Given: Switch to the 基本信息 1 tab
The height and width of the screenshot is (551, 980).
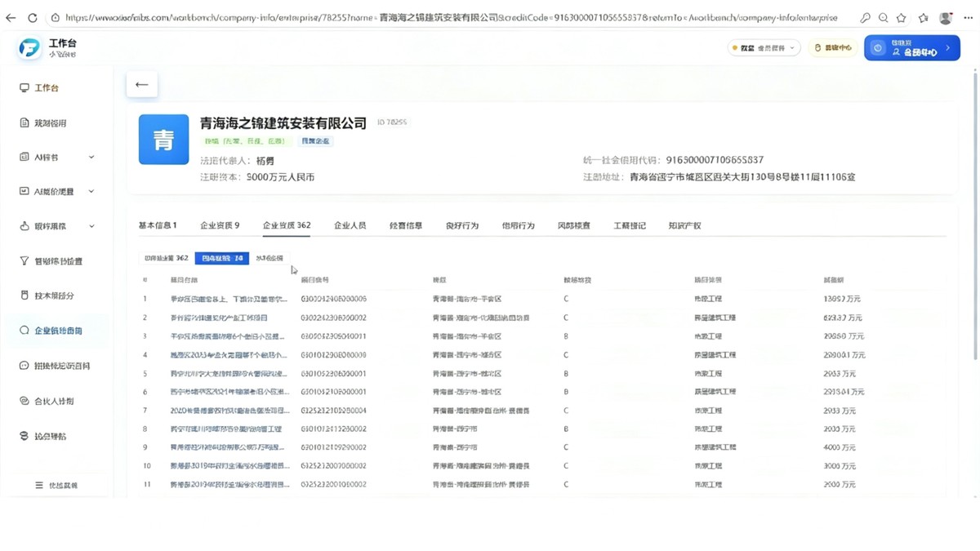Looking at the screenshot, I should pos(158,225).
